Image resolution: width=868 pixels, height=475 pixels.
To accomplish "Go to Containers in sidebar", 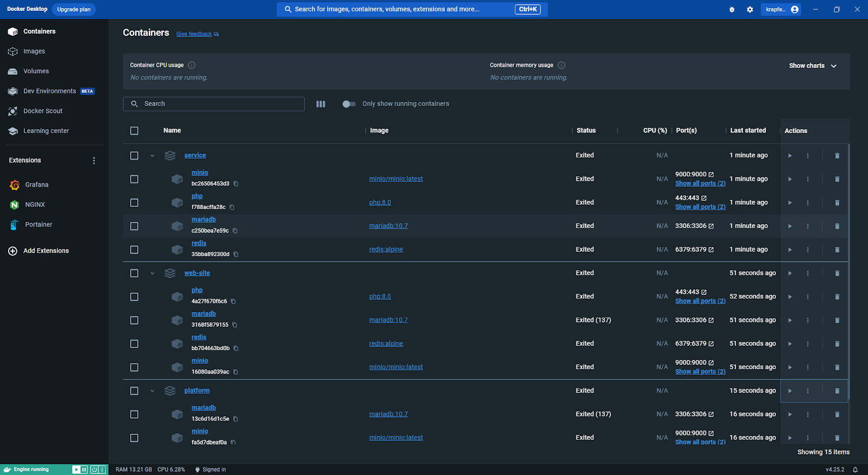I will coord(39,31).
